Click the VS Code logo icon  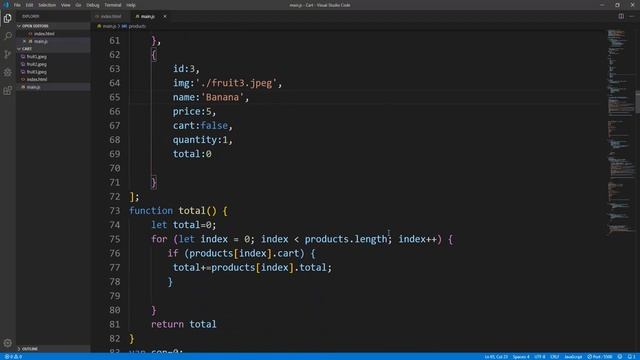tap(6, 5)
